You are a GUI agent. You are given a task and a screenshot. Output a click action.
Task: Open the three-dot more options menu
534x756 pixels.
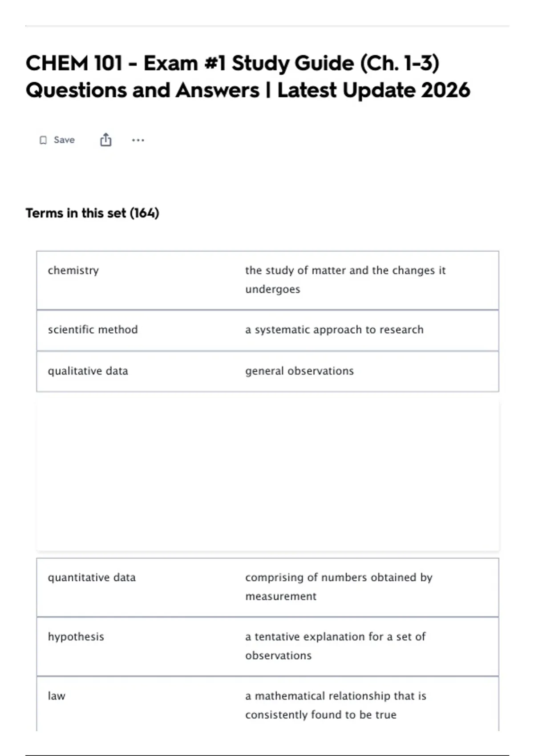(x=138, y=140)
